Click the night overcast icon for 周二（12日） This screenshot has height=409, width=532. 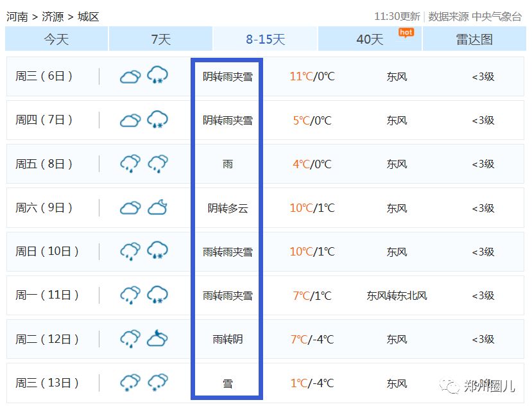coord(157,338)
